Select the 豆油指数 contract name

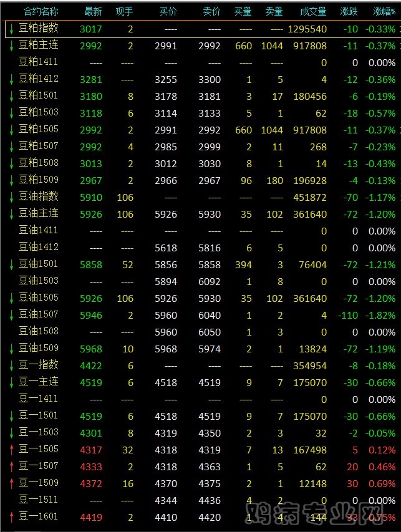39,197
